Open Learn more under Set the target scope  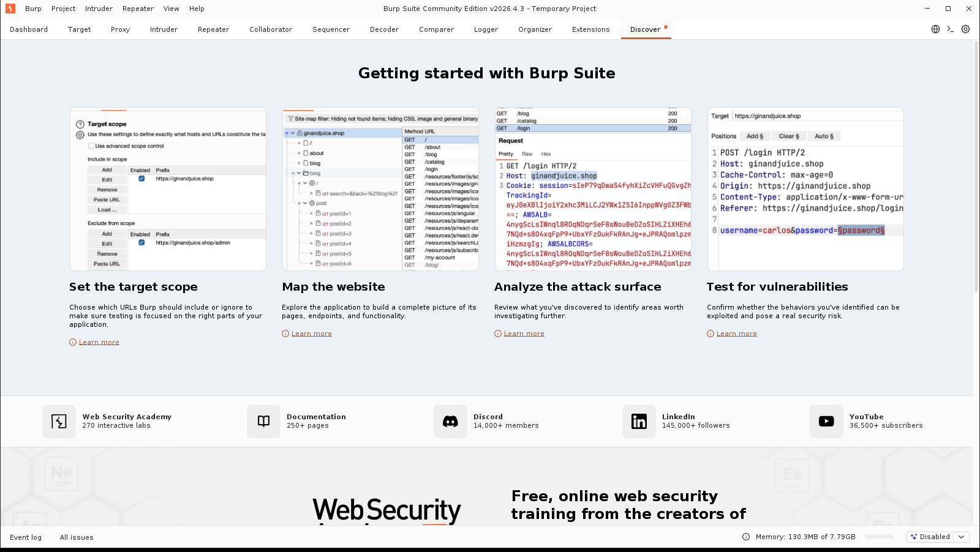[99, 342]
